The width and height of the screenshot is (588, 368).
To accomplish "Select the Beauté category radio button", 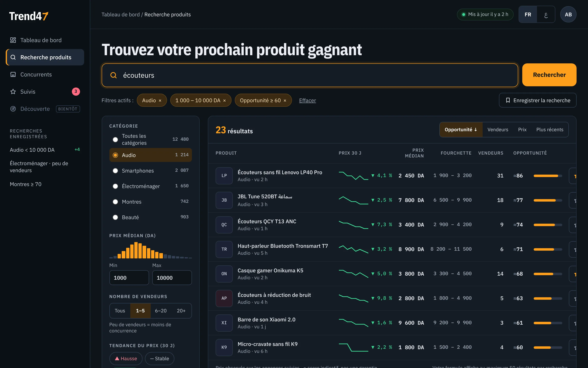I will coord(115,217).
